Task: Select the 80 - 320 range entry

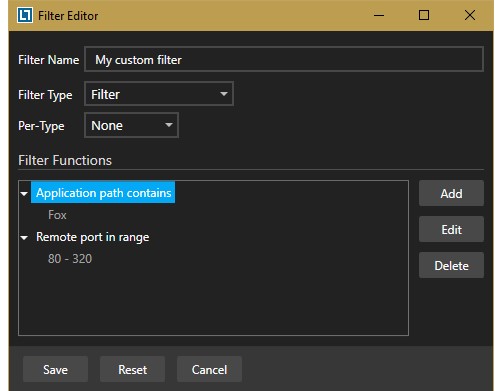Action: click(x=70, y=259)
